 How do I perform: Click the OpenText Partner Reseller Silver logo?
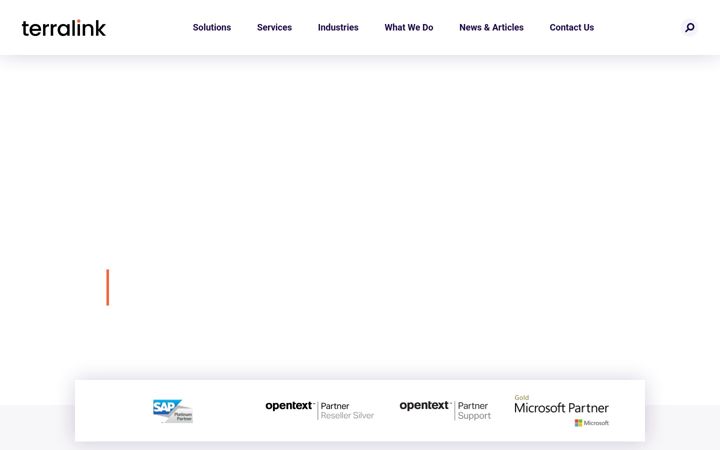pyautogui.click(x=320, y=411)
